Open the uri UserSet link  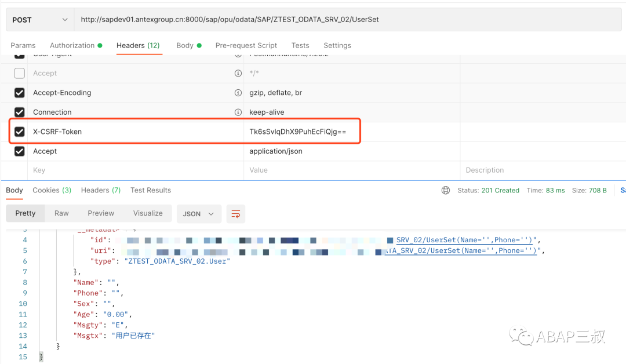pos(460,250)
